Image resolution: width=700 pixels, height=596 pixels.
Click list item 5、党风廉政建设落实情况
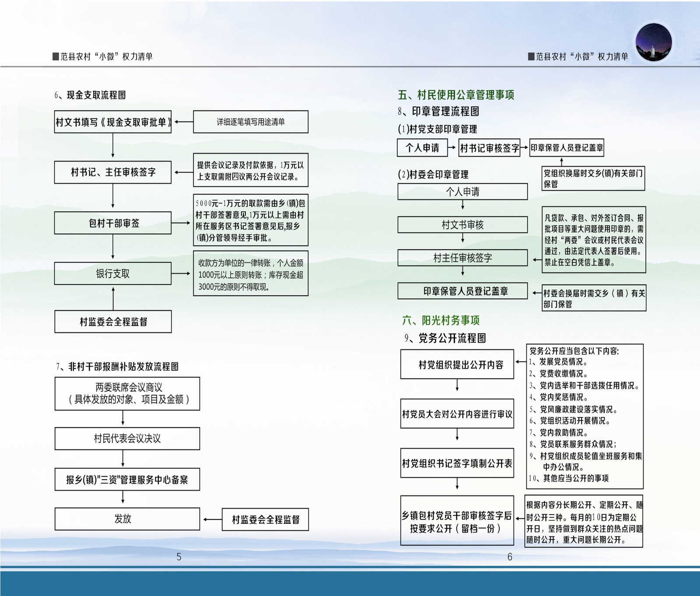(573, 409)
